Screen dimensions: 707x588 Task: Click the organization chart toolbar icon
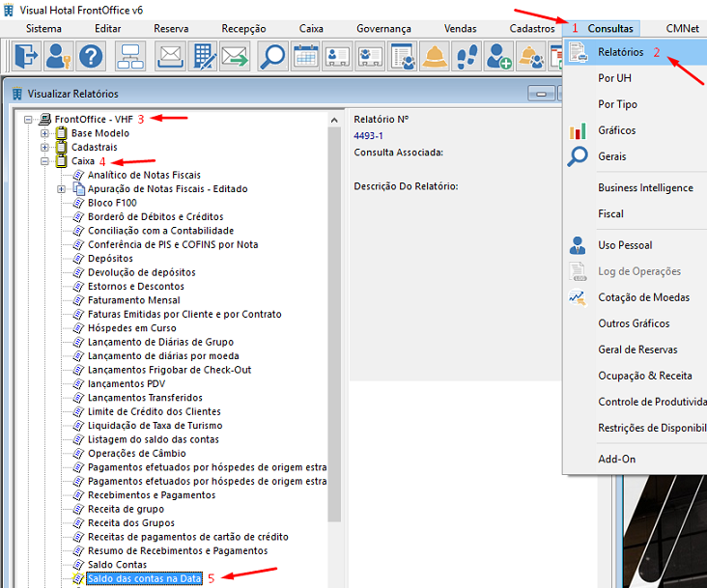pos(130,56)
